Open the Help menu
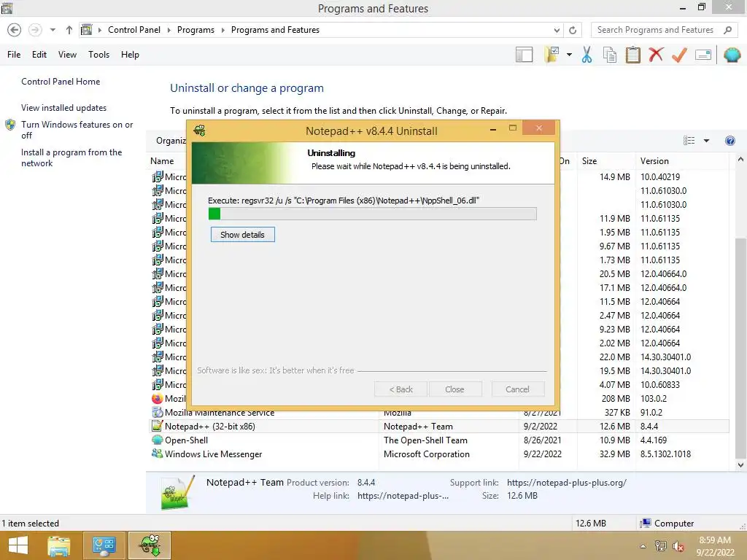The height and width of the screenshot is (560, 747). (130, 54)
